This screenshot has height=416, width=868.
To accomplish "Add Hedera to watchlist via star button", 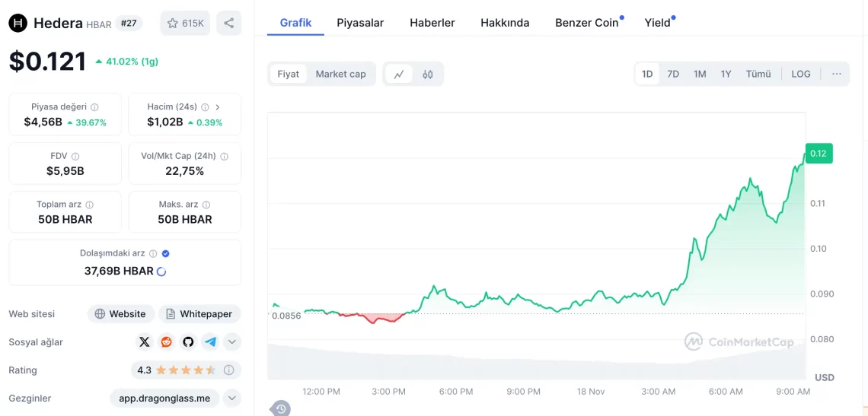I will coord(185,23).
